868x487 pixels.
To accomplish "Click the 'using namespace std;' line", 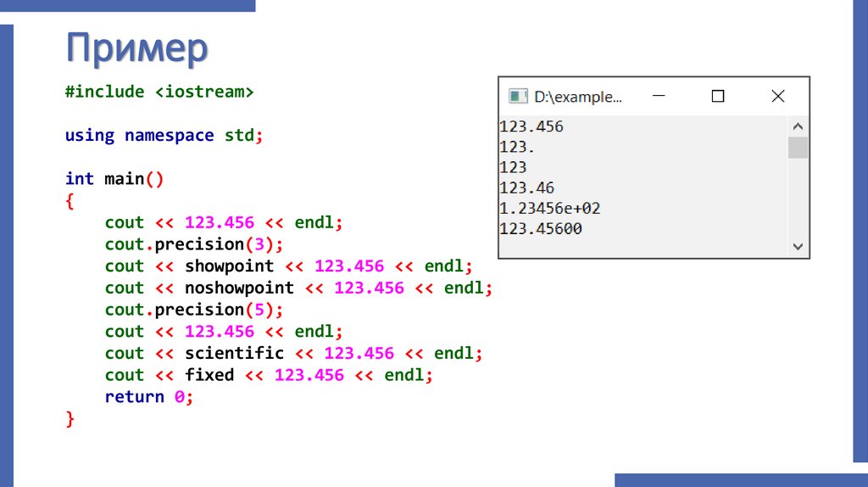I will coord(164,135).
